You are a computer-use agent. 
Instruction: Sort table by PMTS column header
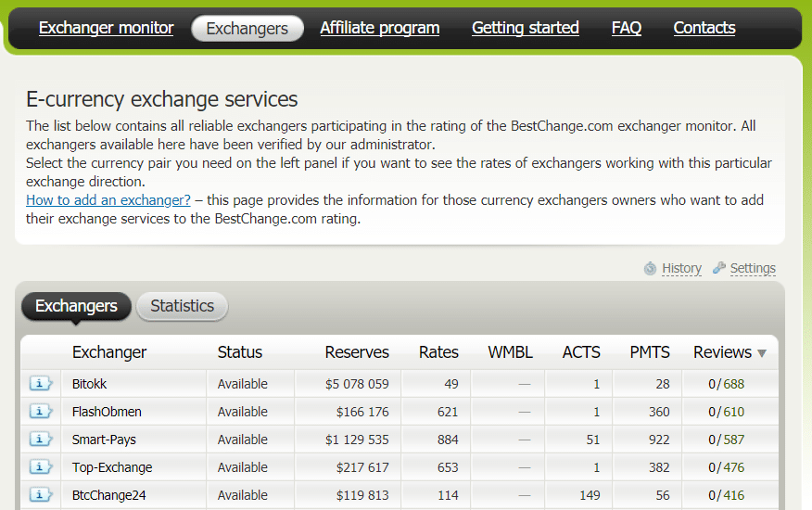point(650,352)
